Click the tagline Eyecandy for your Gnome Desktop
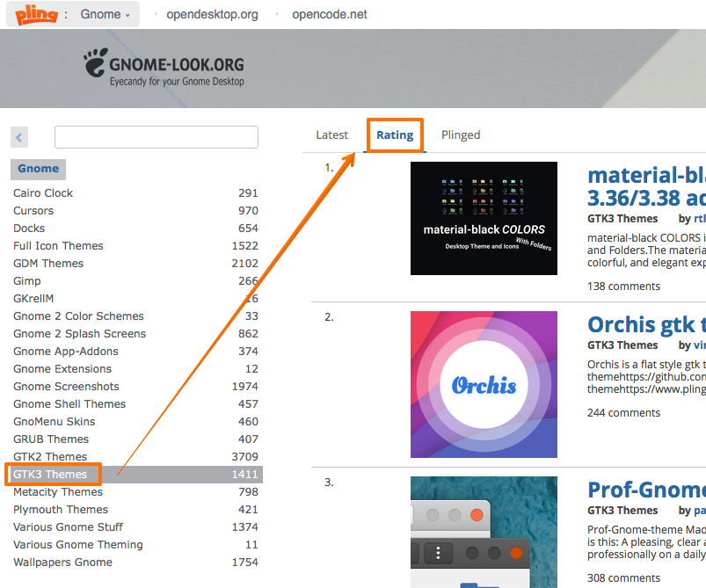This screenshot has height=588, width=706. tap(177, 82)
